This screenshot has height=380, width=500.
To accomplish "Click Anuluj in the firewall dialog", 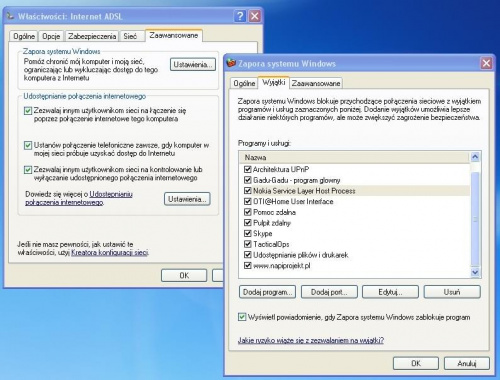I will point(467,363).
